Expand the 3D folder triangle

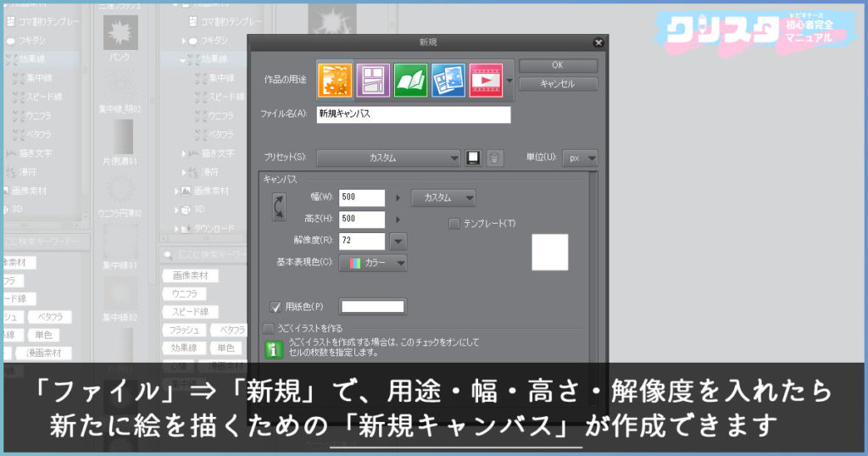[176, 210]
